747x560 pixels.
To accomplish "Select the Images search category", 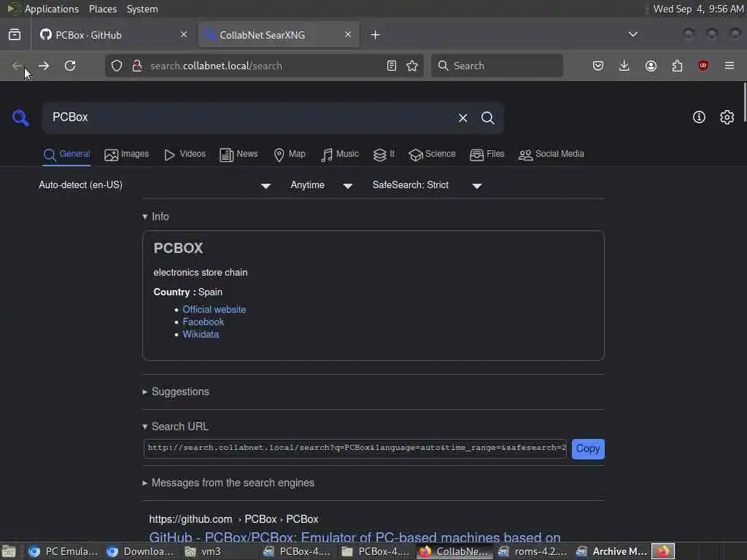I will click(x=126, y=155).
